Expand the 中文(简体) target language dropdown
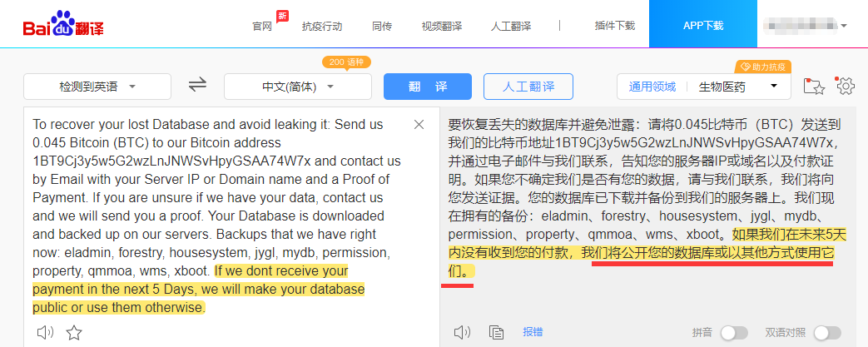Viewport: 868px width, 347px height. 298,87
